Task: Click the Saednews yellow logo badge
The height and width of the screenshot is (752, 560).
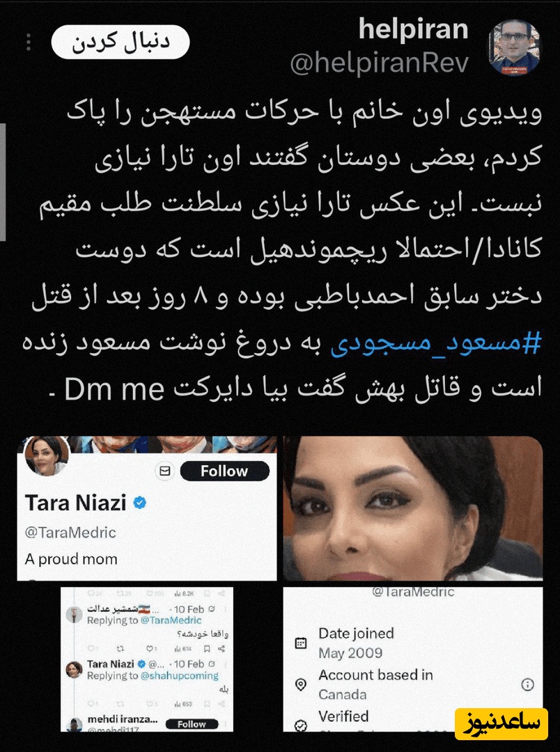Action: (x=501, y=723)
